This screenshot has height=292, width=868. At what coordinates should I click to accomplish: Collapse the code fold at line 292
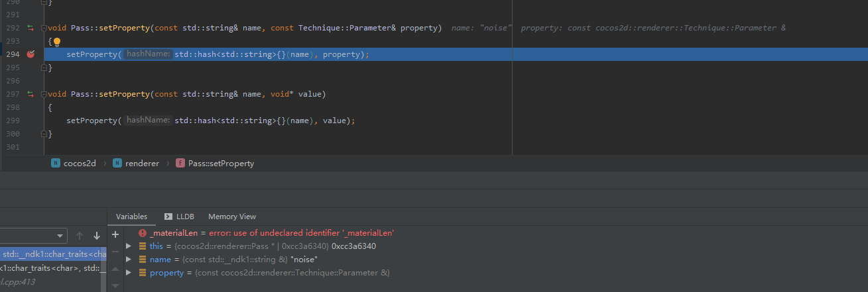(44, 28)
